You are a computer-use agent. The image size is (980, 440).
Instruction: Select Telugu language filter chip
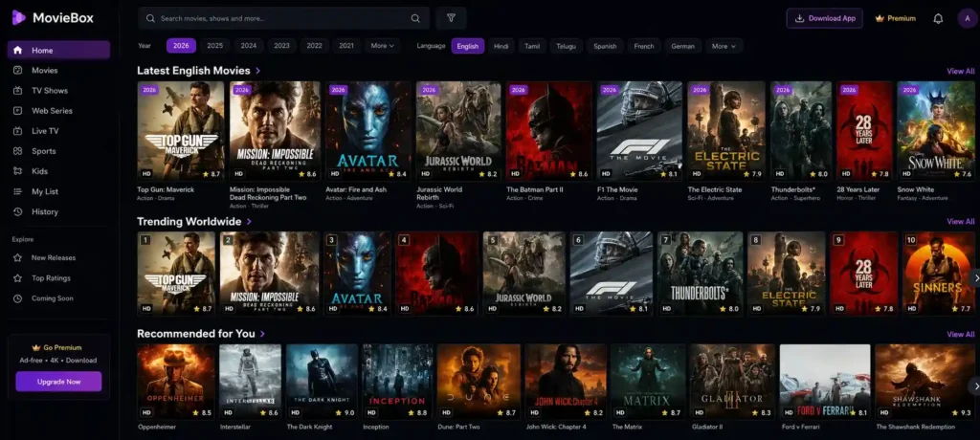tap(567, 46)
